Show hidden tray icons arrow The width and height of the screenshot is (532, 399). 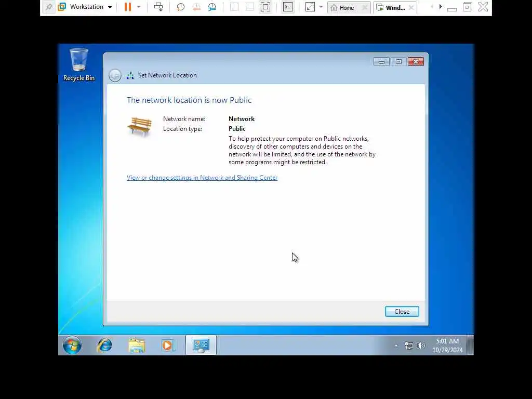[396, 345]
